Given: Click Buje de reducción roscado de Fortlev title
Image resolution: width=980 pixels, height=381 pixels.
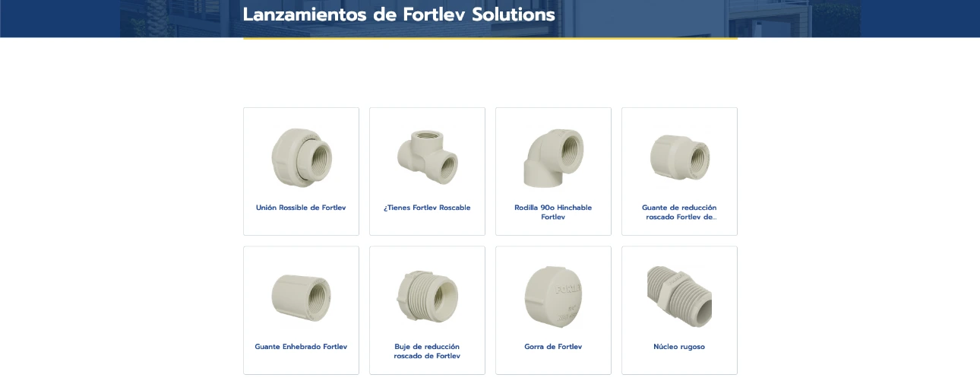Looking at the screenshot, I should pyautogui.click(x=427, y=351).
